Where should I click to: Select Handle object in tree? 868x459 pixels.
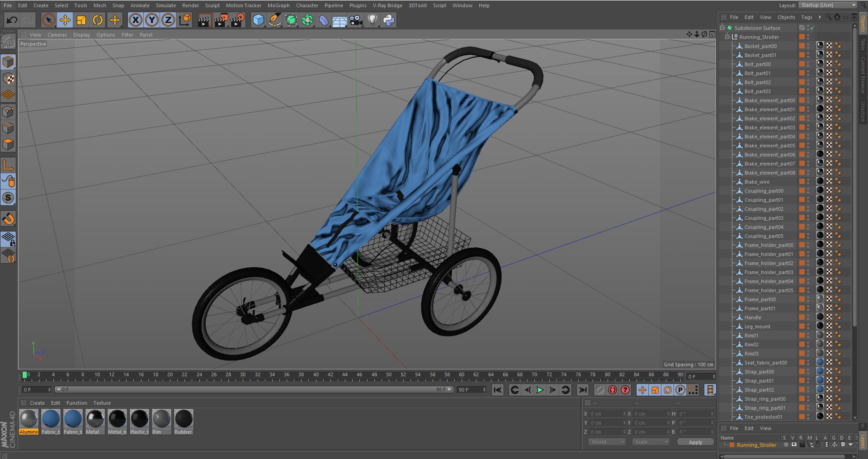tap(753, 317)
